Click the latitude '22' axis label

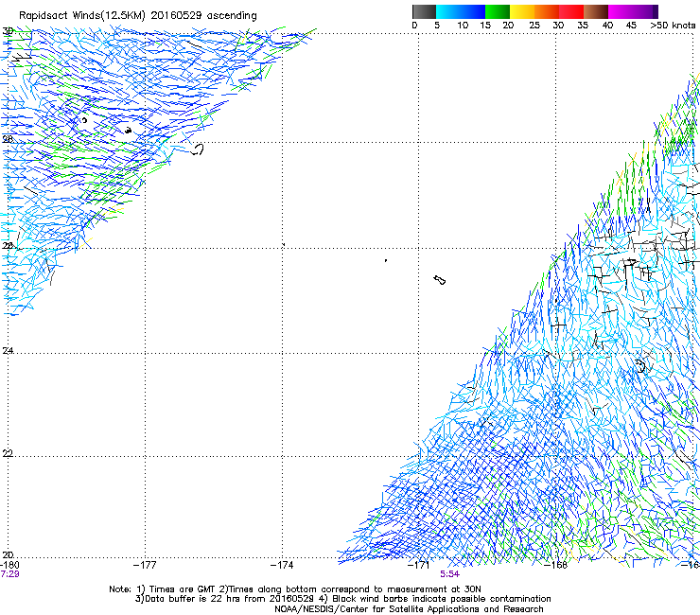[8, 453]
